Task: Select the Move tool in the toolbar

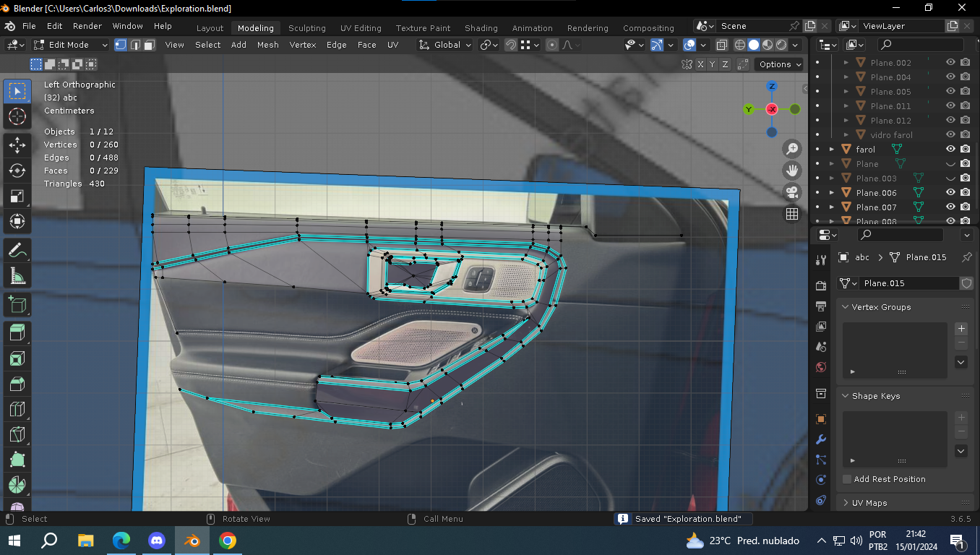Action: [17, 145]
